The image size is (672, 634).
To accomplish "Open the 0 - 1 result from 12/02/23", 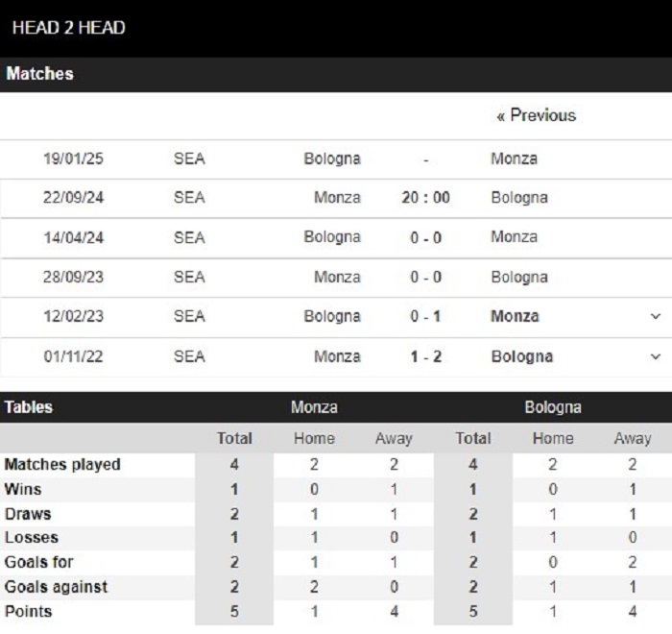I will (425, 317).
